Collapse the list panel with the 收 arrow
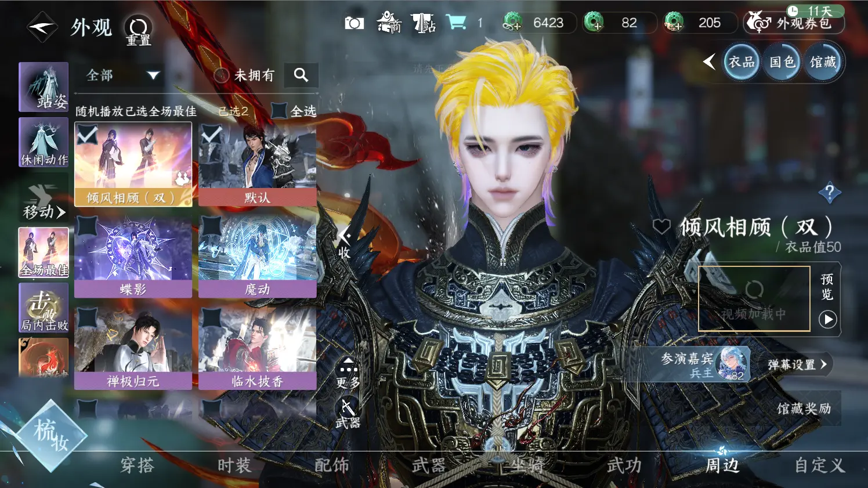Screen dimensions: 868x488 [x=345, y=243]
